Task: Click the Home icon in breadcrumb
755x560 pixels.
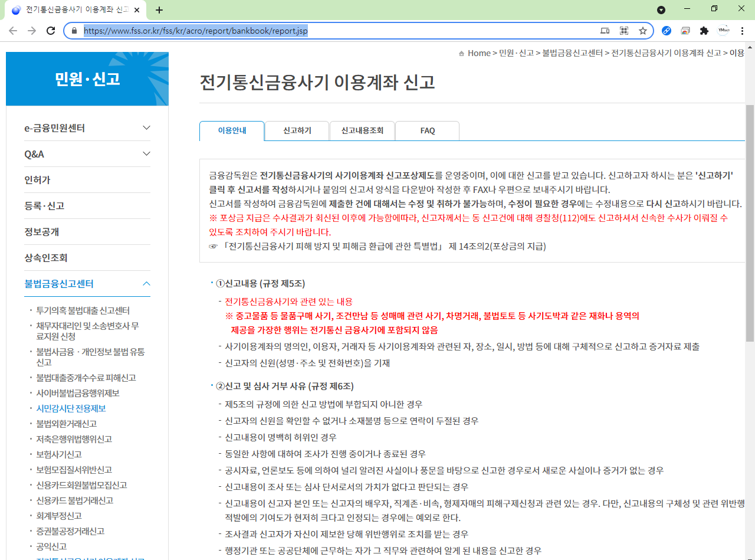Action: click(461, 54)
